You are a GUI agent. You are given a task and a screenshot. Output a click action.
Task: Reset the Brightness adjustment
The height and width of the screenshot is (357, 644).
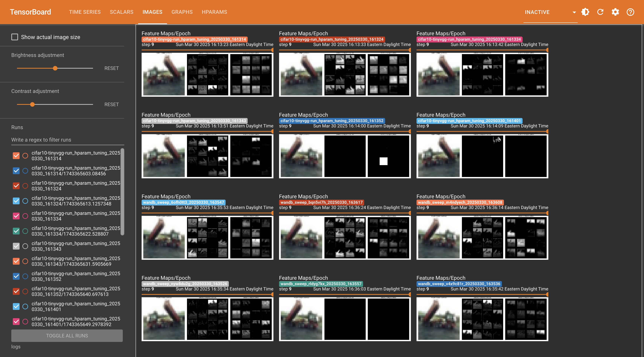tap(111, 68)
